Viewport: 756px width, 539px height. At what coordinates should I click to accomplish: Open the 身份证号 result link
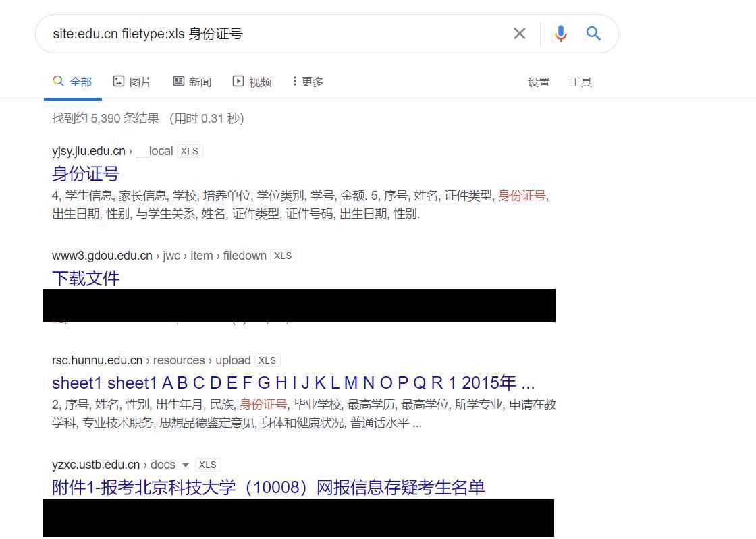pos(86,174)
